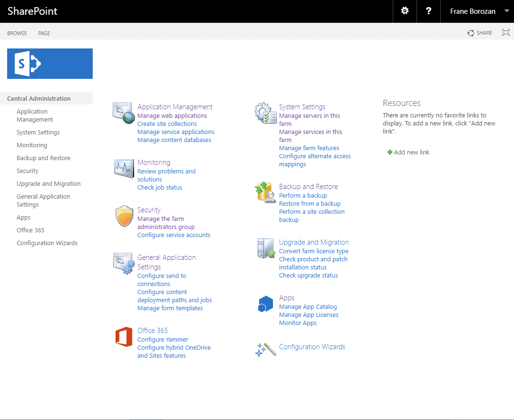Click the General Application Settings gears icon
This screenshot has width=514, height=420.
coord(124,263)
